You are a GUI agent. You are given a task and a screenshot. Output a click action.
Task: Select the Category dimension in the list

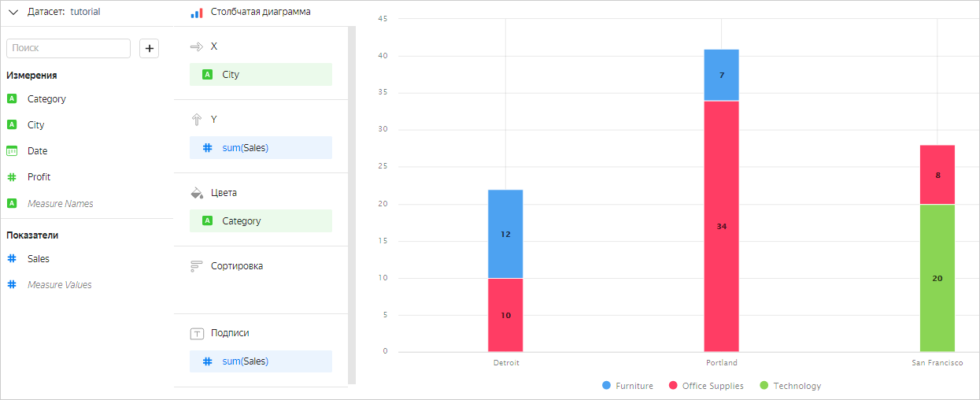pos(46,99)
